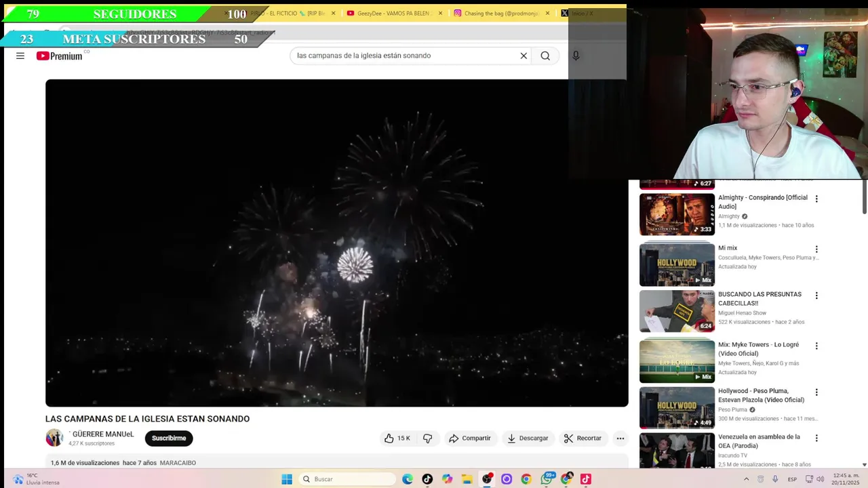Dislike the video with thumbs down
The height and width of the screenshot is (488, 868).
pyautogui.click(x=428, y=439)
